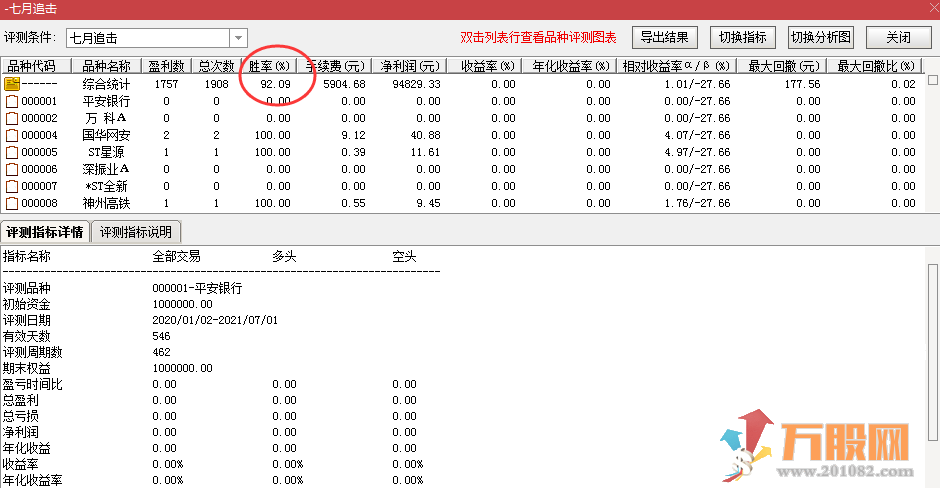The image size is (940, 488).
Task: Click the 导出结果 button
Action: coord(664,37)
